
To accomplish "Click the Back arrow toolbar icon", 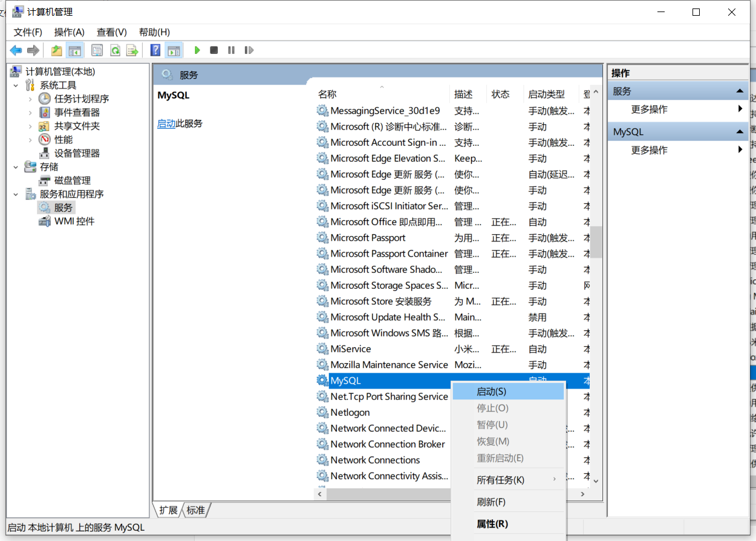I will point(16,50).
